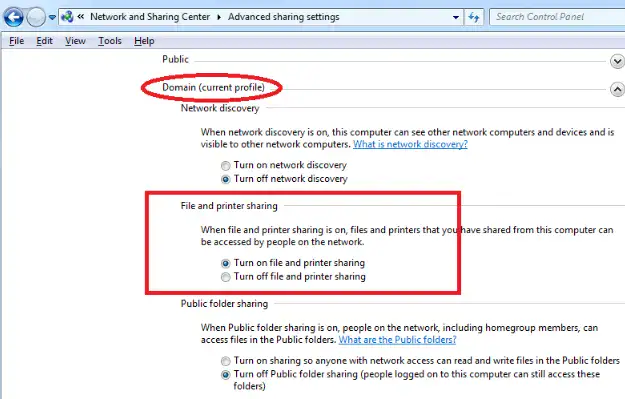Open the Edit menu
This screenshot has height=399, width=625.
pos(44,41)
